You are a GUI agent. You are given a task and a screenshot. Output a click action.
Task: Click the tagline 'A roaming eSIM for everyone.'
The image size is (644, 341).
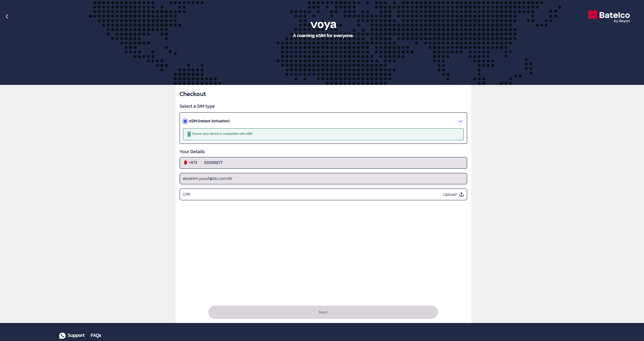click(x=323, y=36)
